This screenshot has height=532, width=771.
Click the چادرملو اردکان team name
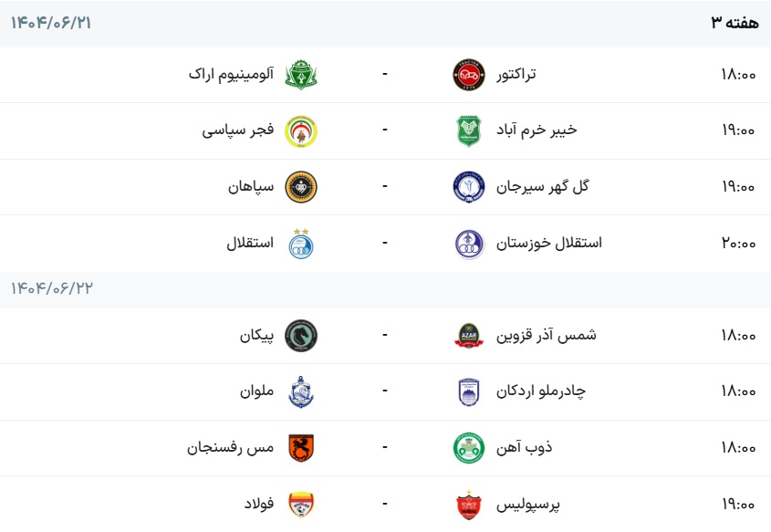[540, 391]
